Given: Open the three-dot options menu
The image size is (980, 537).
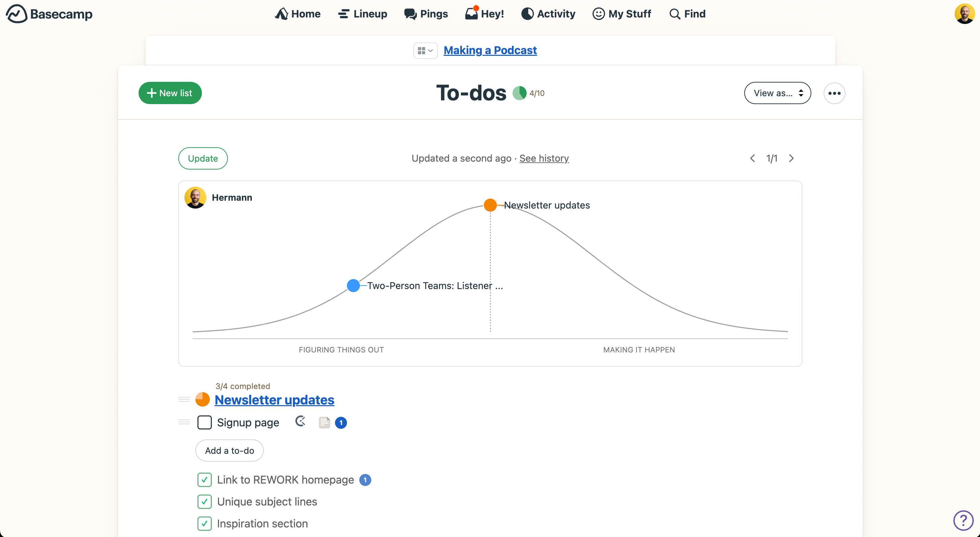Looking at the screenshot, I should tap(834, 93).
